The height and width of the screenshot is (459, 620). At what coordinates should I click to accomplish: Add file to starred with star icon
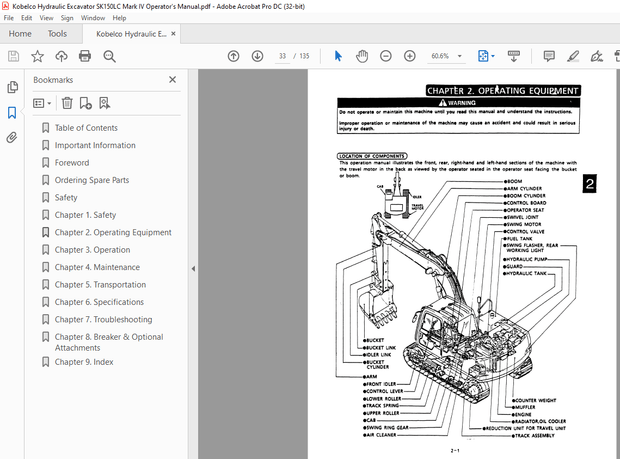tap(38, 56)
